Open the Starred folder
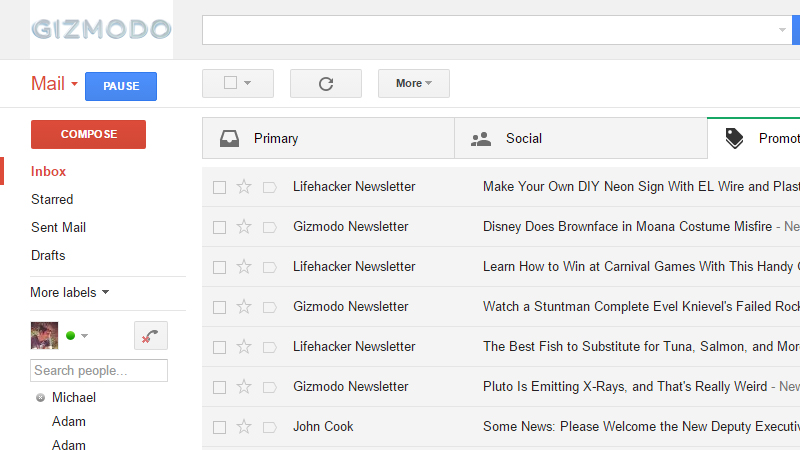Screen dimensions: 800x450 pyautogui.click(x=52, y=199)
